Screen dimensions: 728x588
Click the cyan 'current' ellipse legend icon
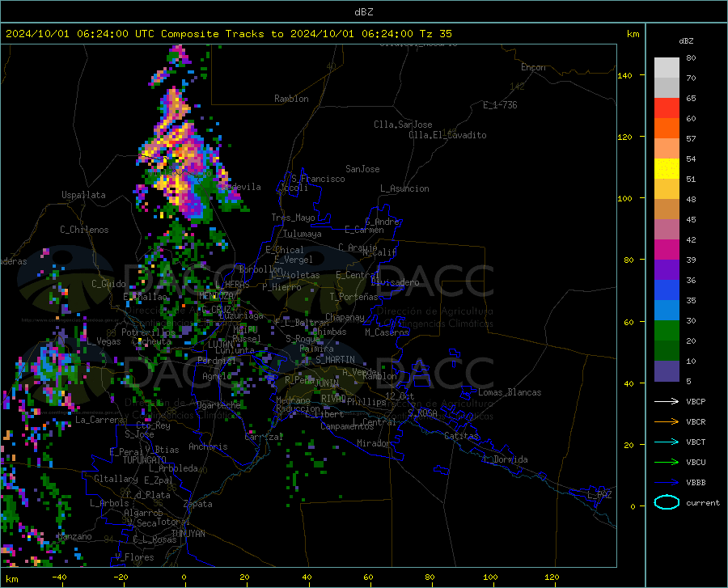click(667, 502)
